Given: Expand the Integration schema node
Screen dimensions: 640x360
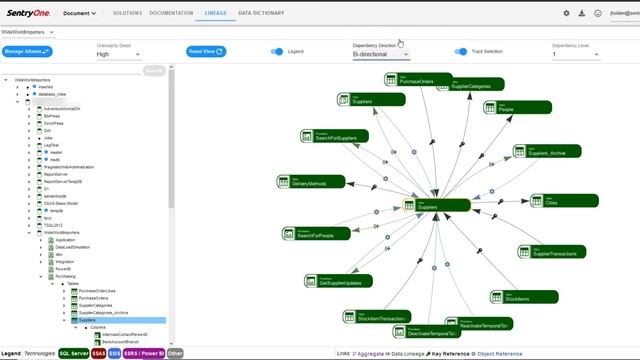Looking at the screenshot, I should coord(41,262).
